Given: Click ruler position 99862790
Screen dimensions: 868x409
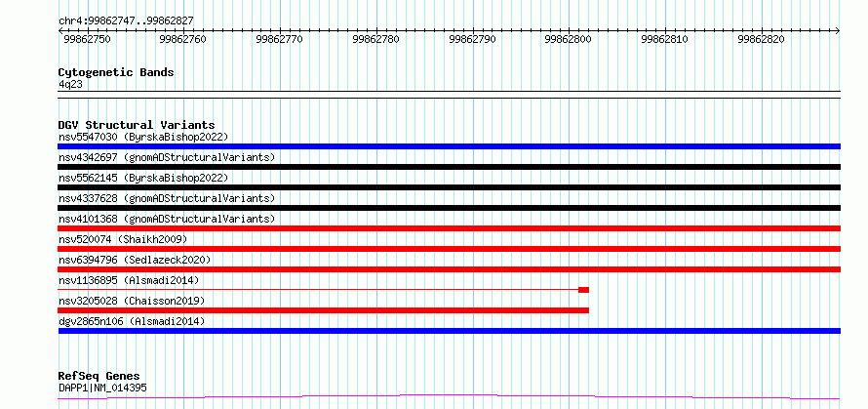Looking at the screenshot, I should (x=472, y=39).
